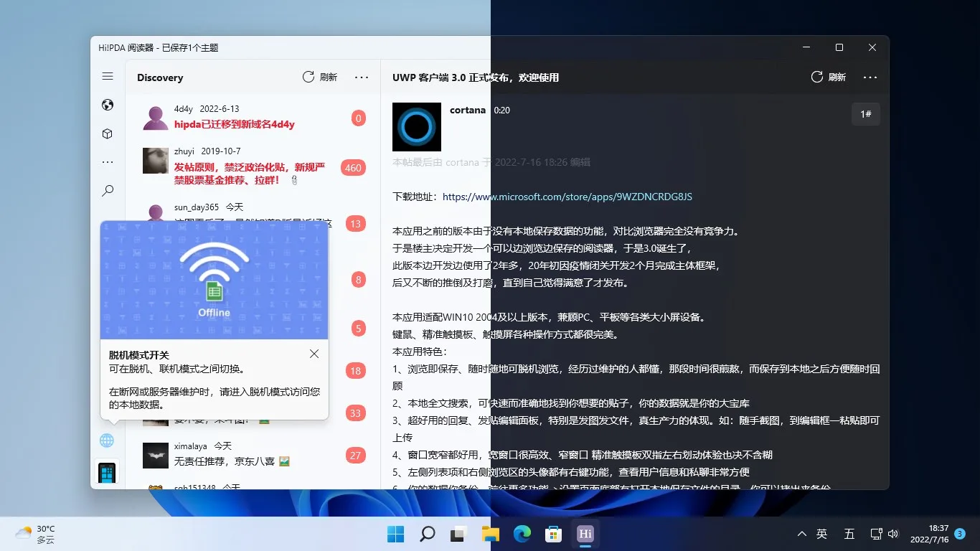Open Task View on taskbar
Image resolution: width=980 pixels, height=551 pixels.
(458, 534)
